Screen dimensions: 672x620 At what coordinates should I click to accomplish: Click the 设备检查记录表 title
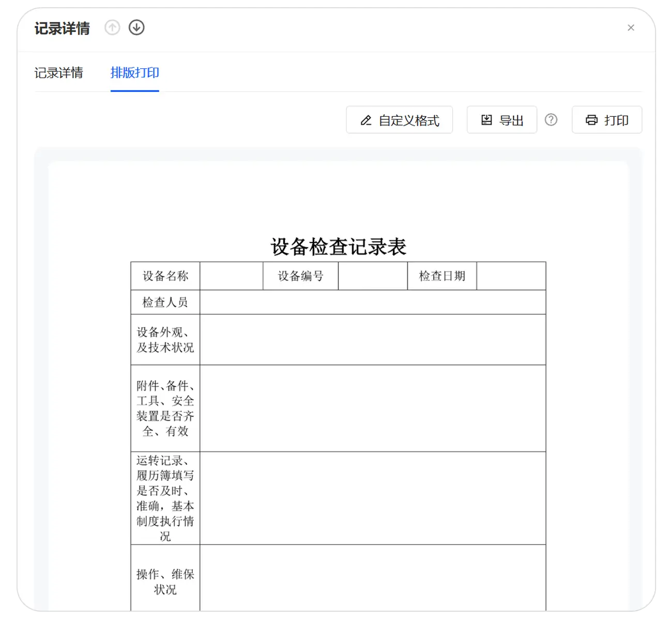tap(339, 246)
